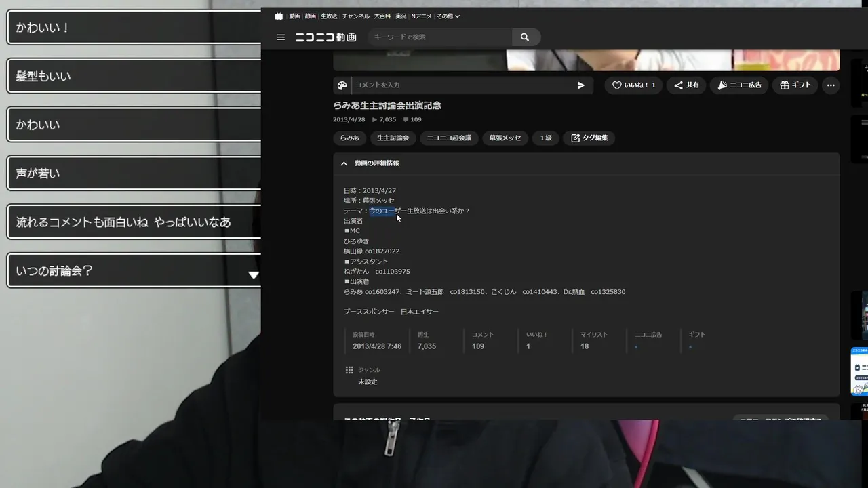Image resolution: width=868 pixels, height=488 pixels.
Task: Click the 投稿日時 2013/4/28 7:46 value
Action: pyautogui.click(x=377, y=346)
